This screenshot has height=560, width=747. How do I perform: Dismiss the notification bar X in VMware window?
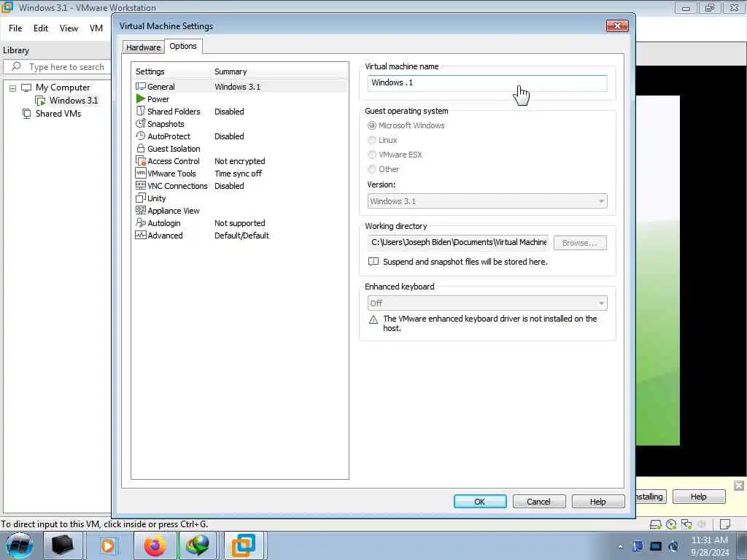[x=738, y=485]
